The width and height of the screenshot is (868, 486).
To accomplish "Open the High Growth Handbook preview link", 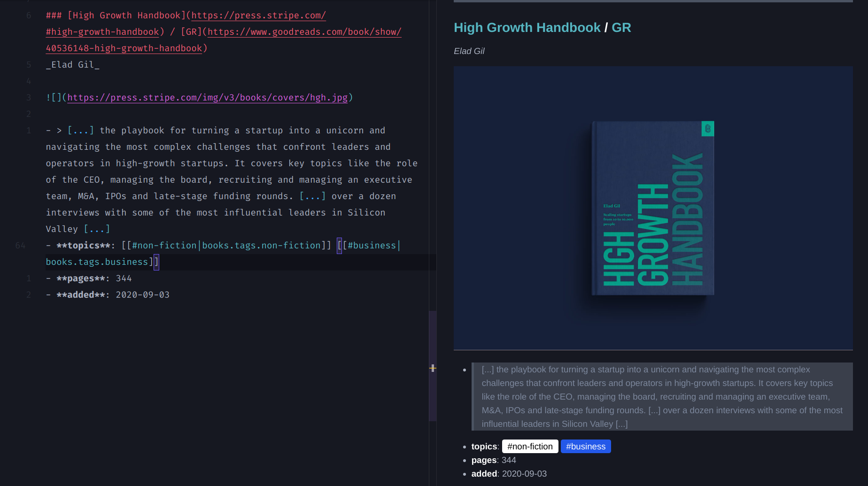I will coord(527,28).
